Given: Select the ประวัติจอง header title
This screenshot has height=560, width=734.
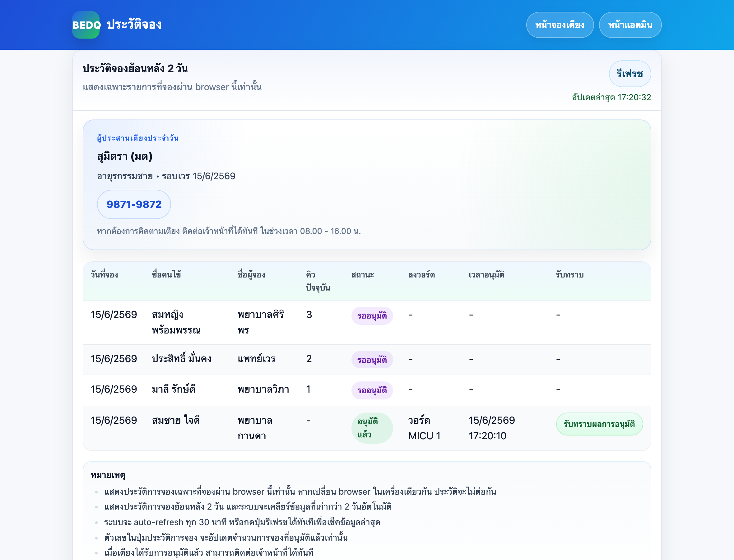Looking at the screenshot, I should pyautogui.click(x=134, y=25).
